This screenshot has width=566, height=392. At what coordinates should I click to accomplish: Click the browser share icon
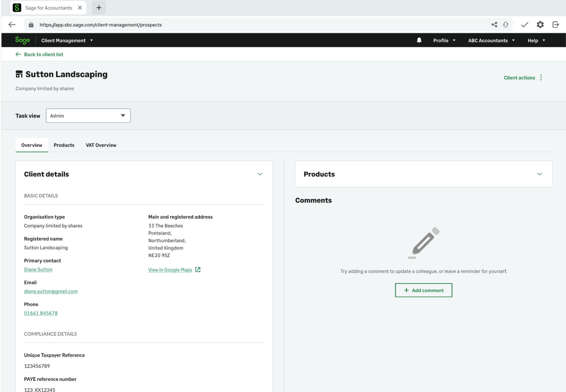[494, 25]
